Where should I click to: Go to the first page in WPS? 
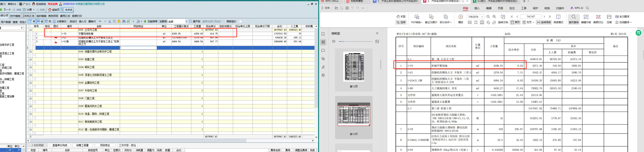512,17
